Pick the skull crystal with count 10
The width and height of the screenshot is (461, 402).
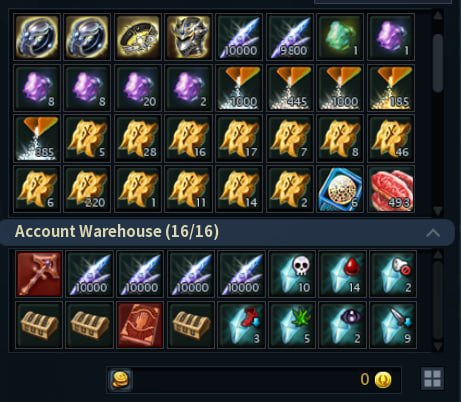tap(292, 274)
